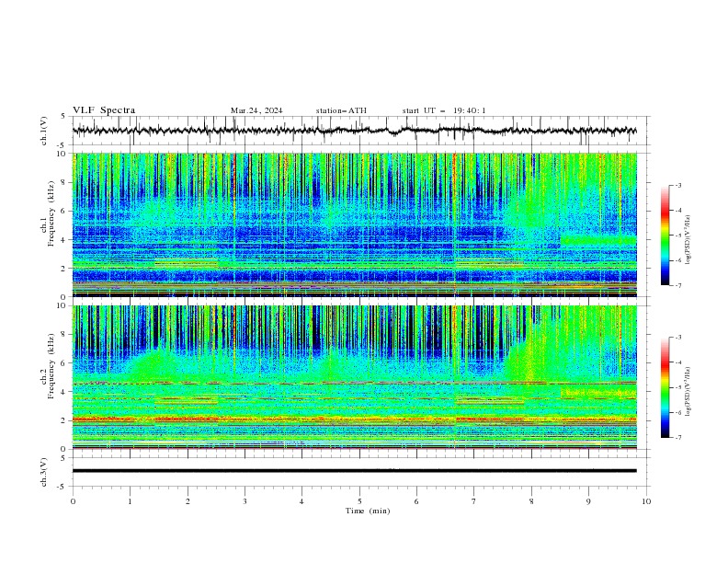Click the '-5' tick on ch.2 colorbar
The width and height of the screenshot is (728, 563).
(x=677, y=387)
